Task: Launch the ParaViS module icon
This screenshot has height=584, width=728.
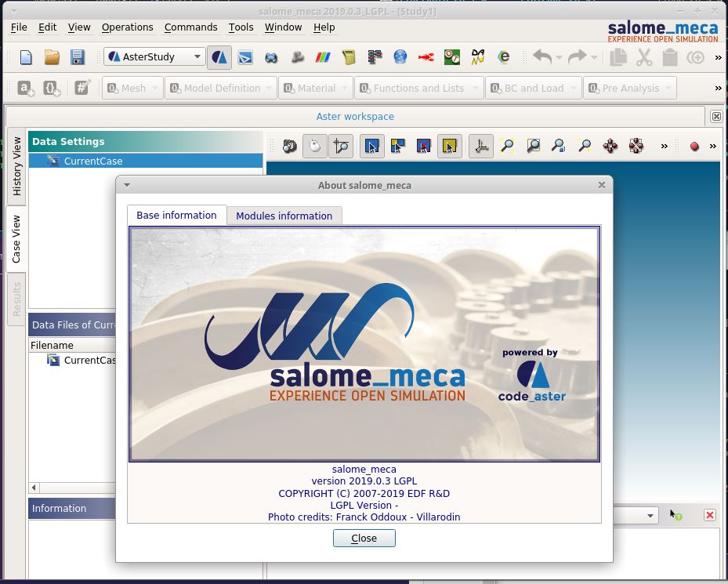Action: click(323, 57)
